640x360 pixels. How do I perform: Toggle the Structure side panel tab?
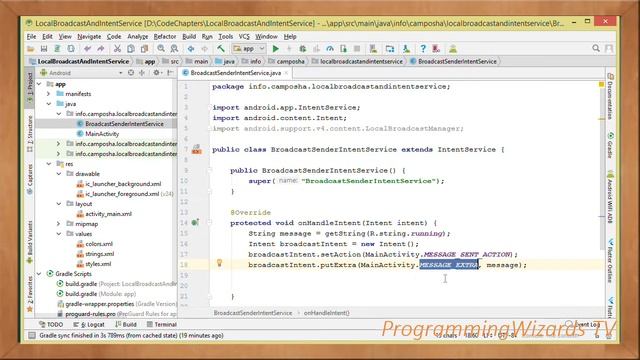pos(30,134)
